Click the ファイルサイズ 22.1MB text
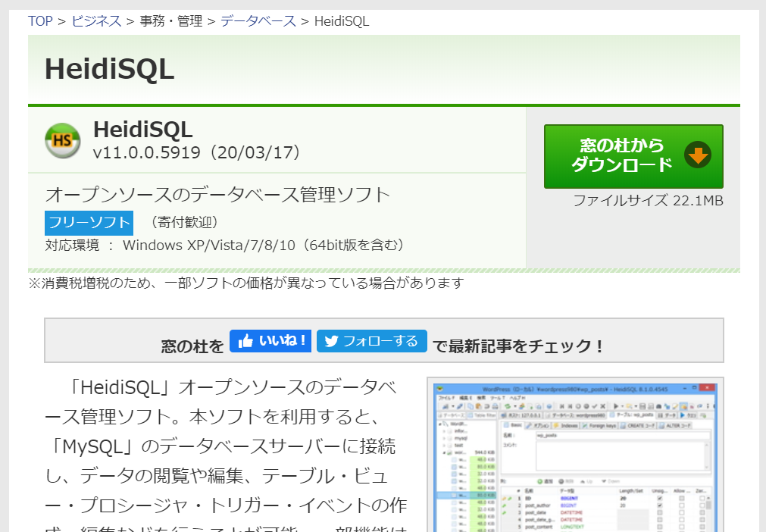766x532 pixels. [x=648, y=201]
